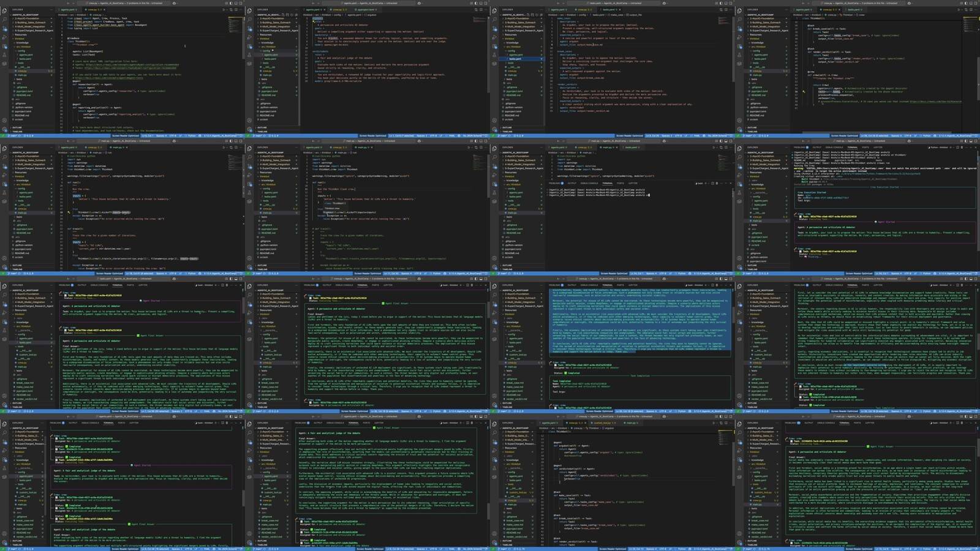Image resolution: width=980 pixels, height=551 pixels.
Task: Expand the OUTLINE section in the sidebar
Action: pos(18,129)
